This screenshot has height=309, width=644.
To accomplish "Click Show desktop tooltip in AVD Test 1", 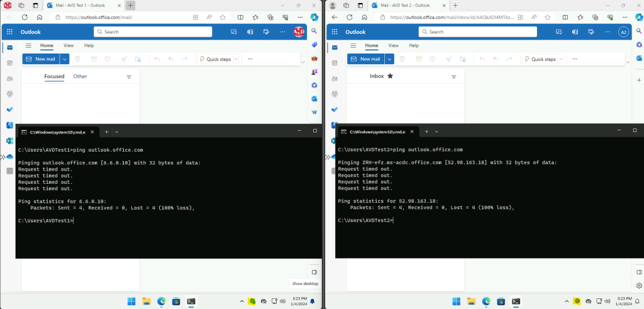I will tap(305, 284).
